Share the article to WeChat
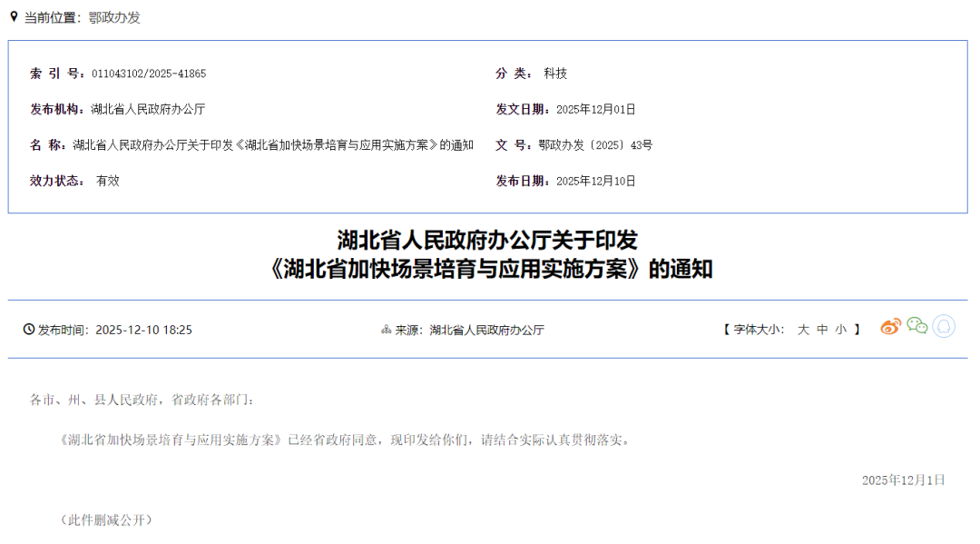Viewport: 980px width, 544px height. pyautogui.click(x=916, y=325)
